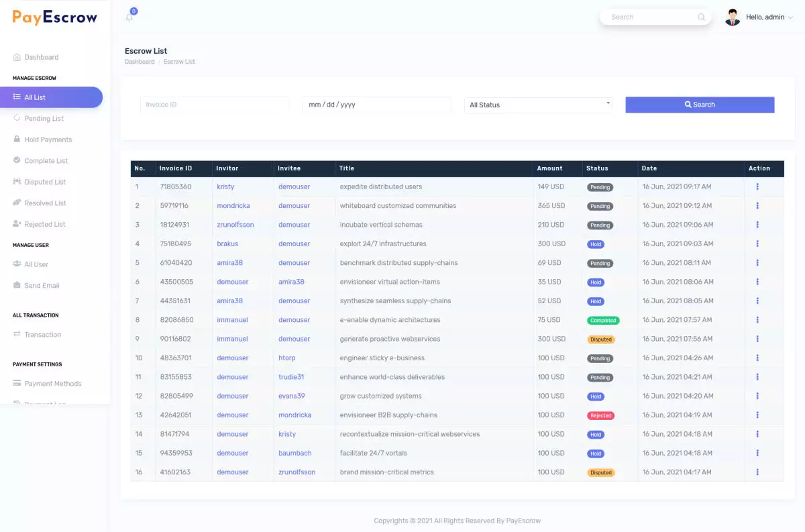Click the Hold Payments lock icon
The width and height of the screenshot is (805, 532).
pos(17,140)
